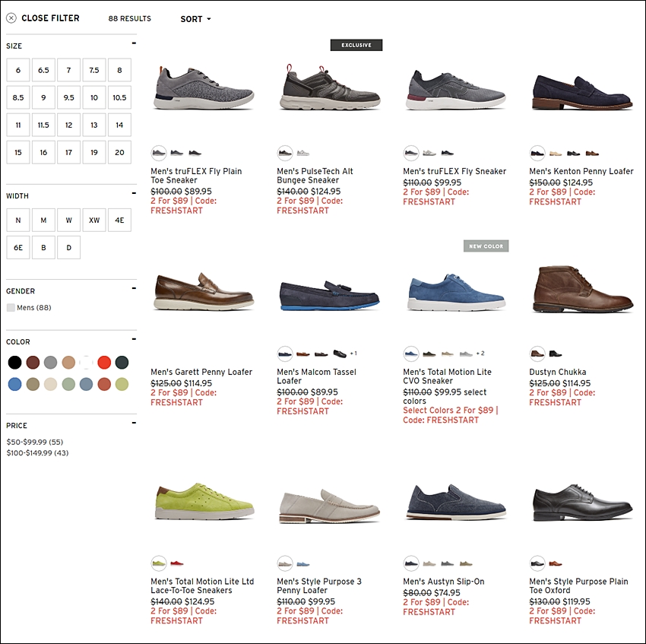Select size 20
This screenshot has height=644, width=646.
[x=119, y=153]
